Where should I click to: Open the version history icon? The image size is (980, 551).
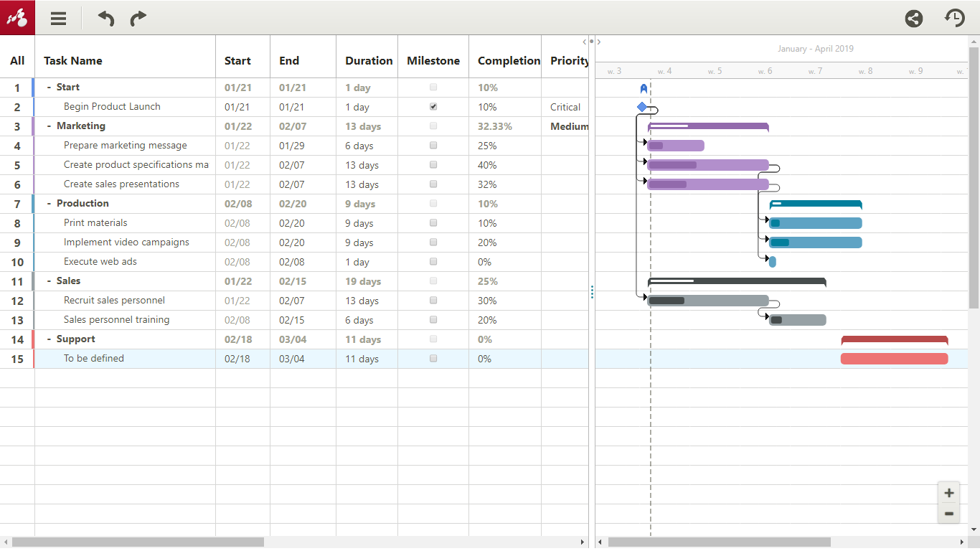pos(954,19)
